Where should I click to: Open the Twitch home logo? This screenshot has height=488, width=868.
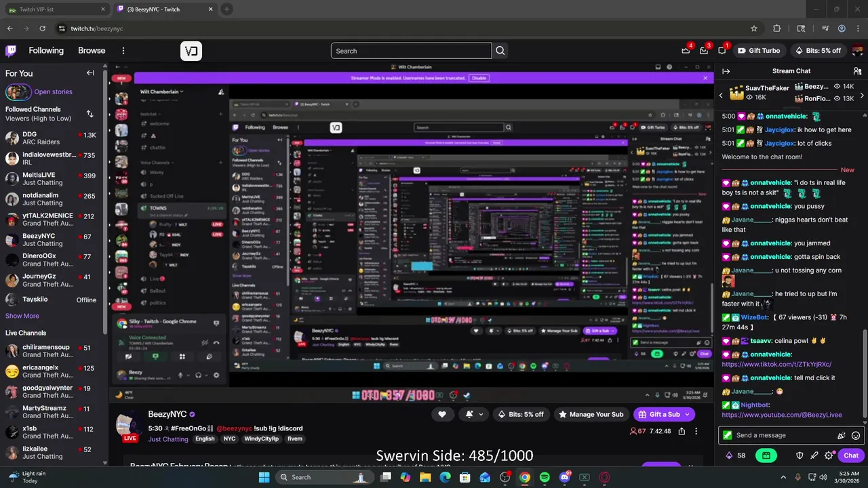[x=11, y=51]
